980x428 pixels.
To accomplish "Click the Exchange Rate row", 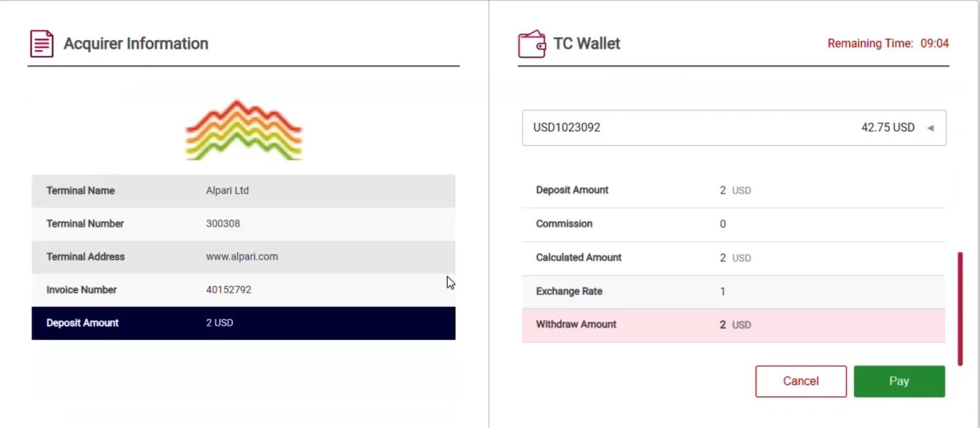I will pos(734,292).
